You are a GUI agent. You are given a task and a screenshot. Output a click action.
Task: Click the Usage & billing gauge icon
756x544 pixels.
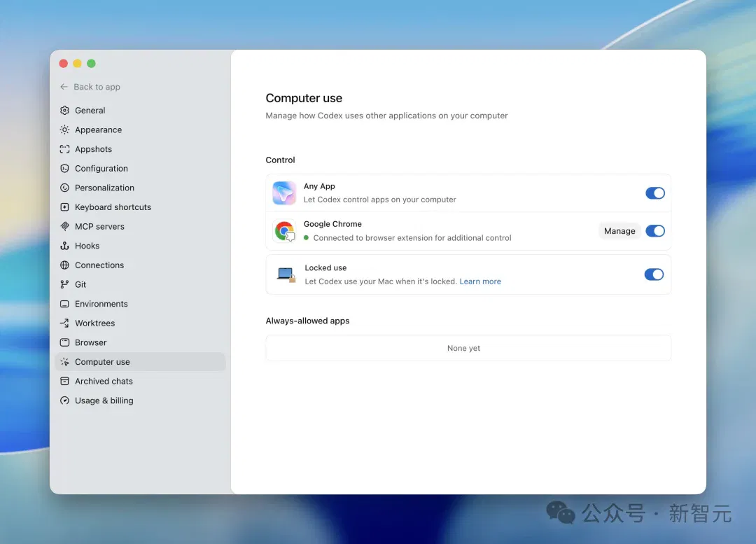tap(64, 400)
